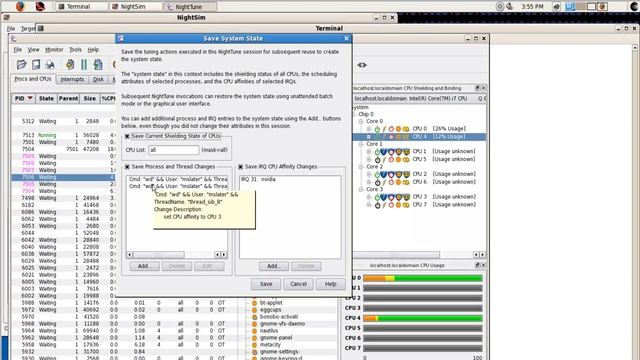Click the black power icon on CPU 5 row
640x360 pixels.
click(377, 160)
